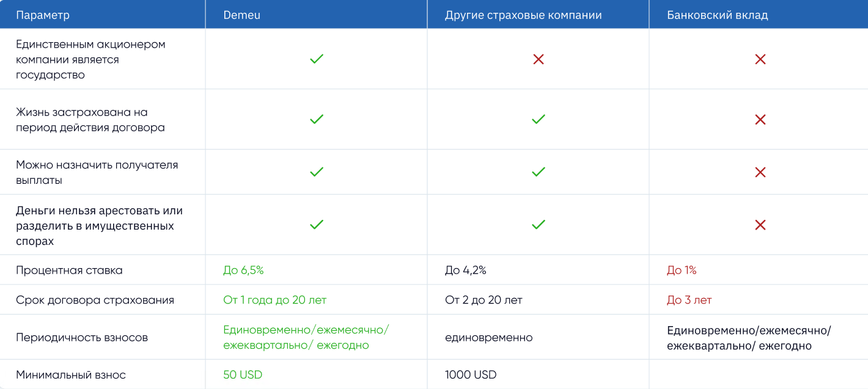Image resolution: width=868 pixels, height=389 pixels.
Task: Click Demeu checkmark in life insured row
Action: [x=316, y=120]
